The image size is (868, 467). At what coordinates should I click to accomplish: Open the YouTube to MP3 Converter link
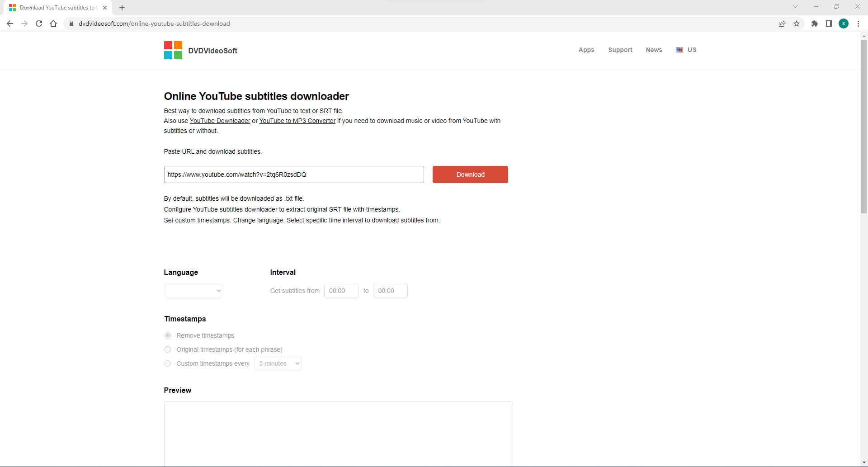click(x=297, y=121)
